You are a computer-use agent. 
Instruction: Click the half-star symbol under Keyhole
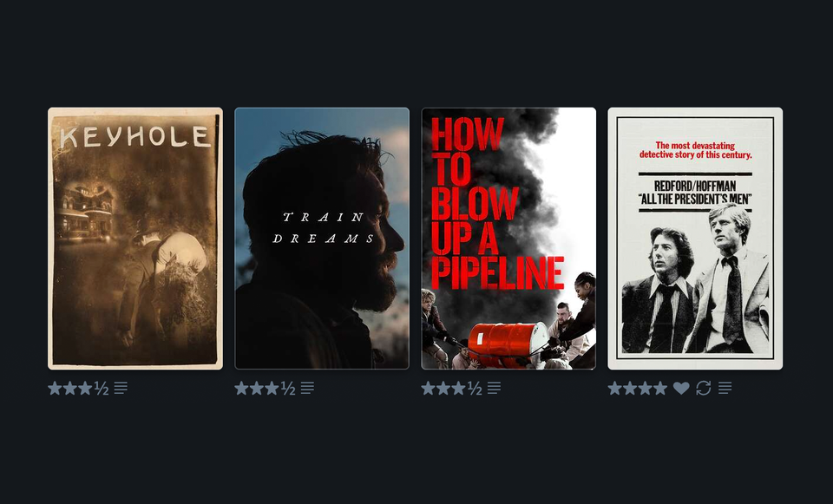click(x=102, y=389)
